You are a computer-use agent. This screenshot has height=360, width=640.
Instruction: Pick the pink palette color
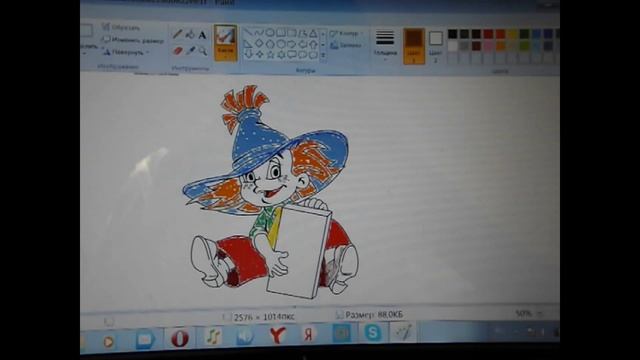(x=488, y=46)
